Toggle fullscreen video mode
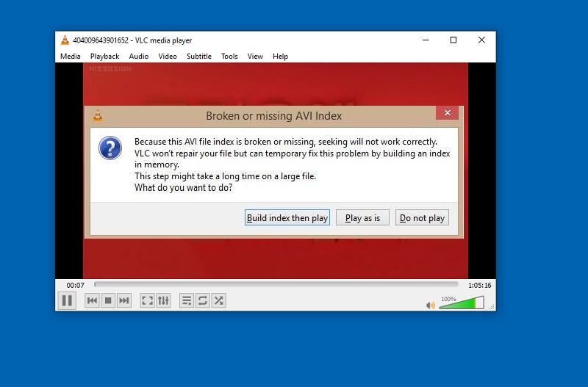588x387 pixels. [147, 300]
